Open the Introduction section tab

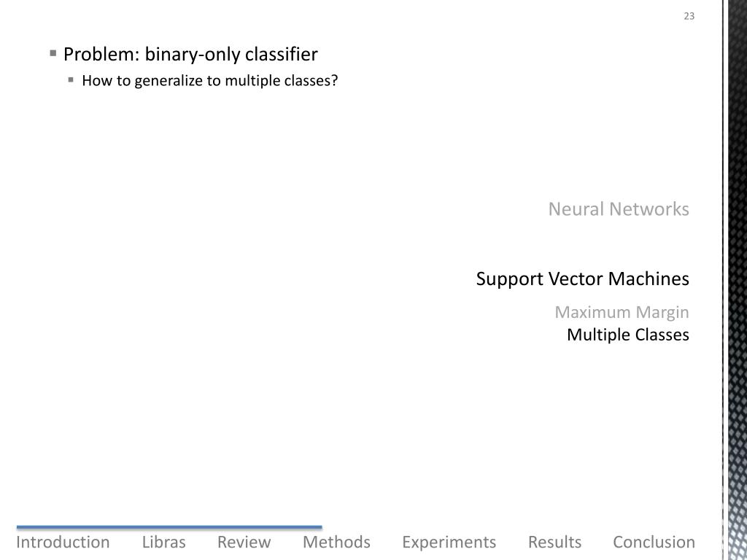[63, 542]
